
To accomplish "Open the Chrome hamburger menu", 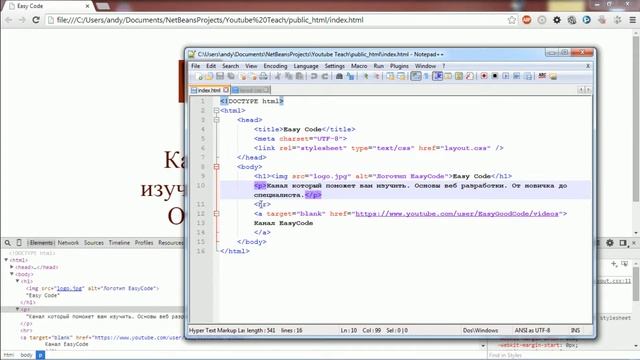I will (632, 20).
